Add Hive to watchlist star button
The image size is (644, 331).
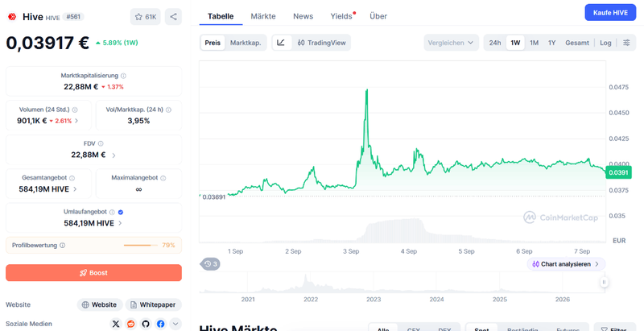coord(146,17)
